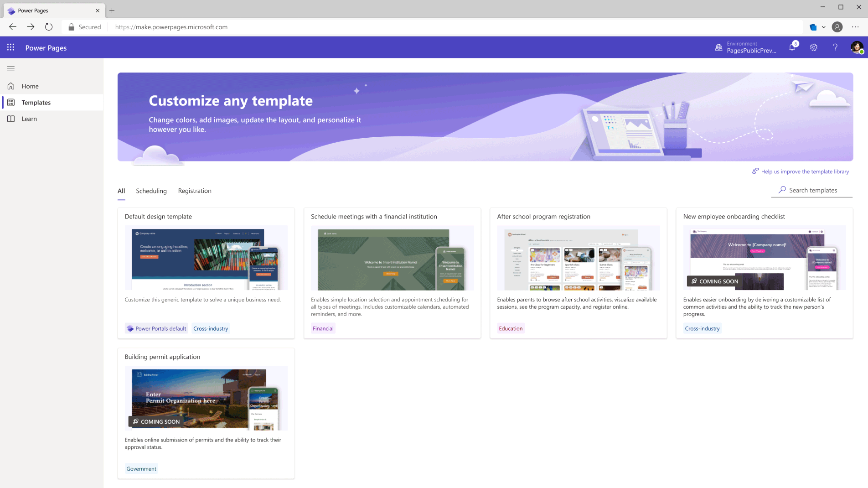Click the browser profile icon
Viewport: 868px width, 488px height.
click(x=837, y=27)
